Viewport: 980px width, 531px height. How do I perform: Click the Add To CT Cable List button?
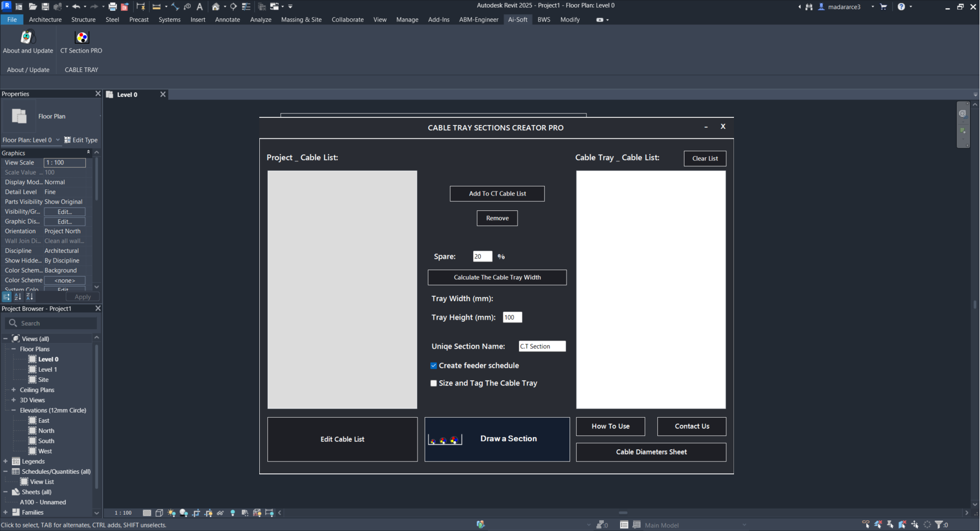coord(497,194)
